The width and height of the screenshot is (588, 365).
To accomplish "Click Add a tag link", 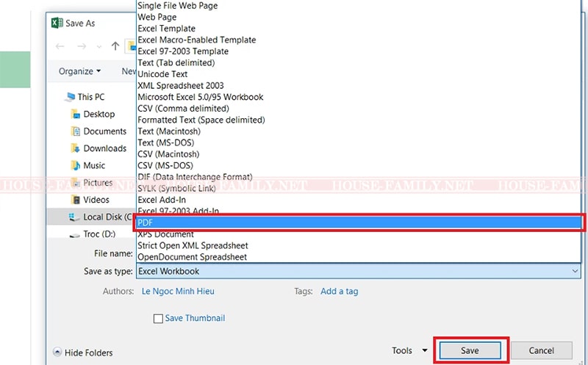I will click(340, 291).
